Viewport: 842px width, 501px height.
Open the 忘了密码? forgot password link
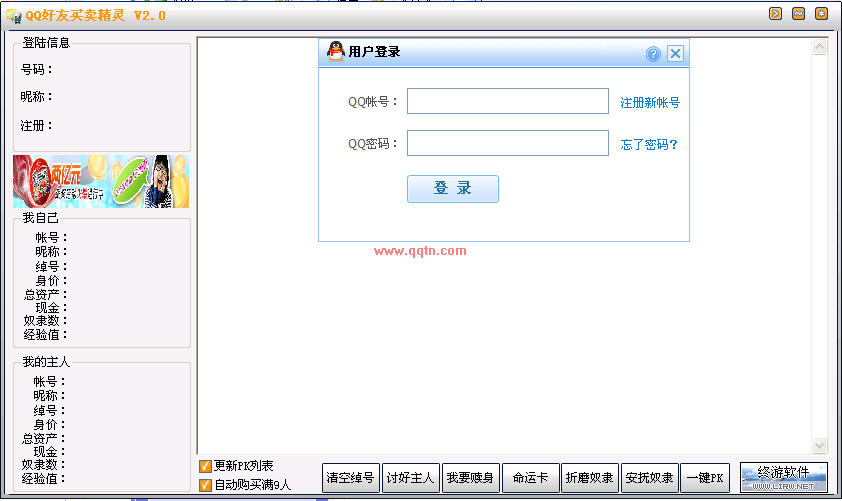(649, 144)
